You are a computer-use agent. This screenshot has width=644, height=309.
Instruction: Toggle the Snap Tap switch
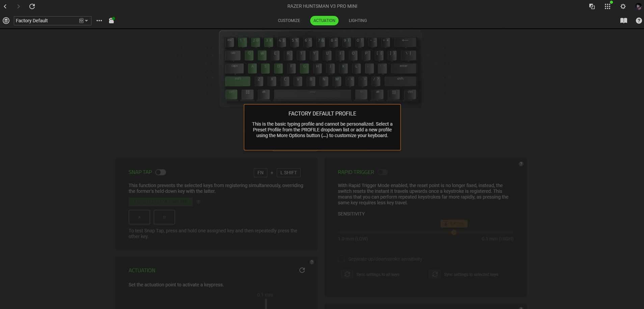point(161,172)
